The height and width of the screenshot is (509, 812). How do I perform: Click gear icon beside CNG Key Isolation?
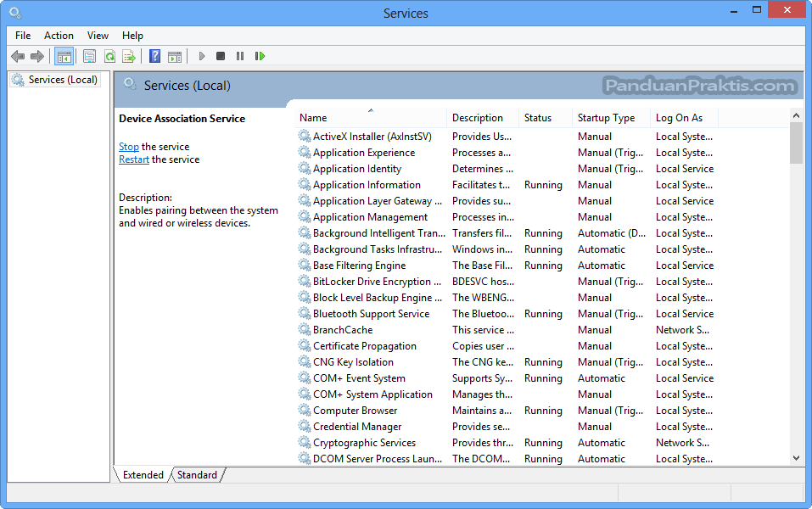tap(305, 361)
